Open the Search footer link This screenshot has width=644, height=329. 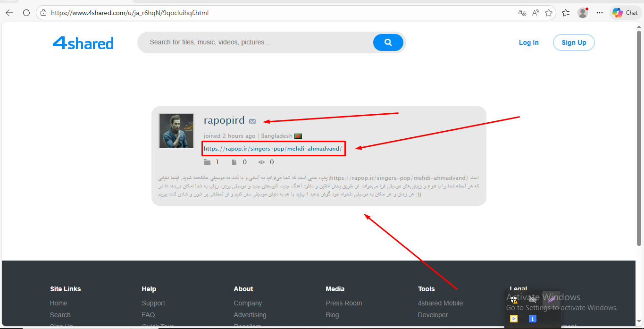tap(60, 315)
